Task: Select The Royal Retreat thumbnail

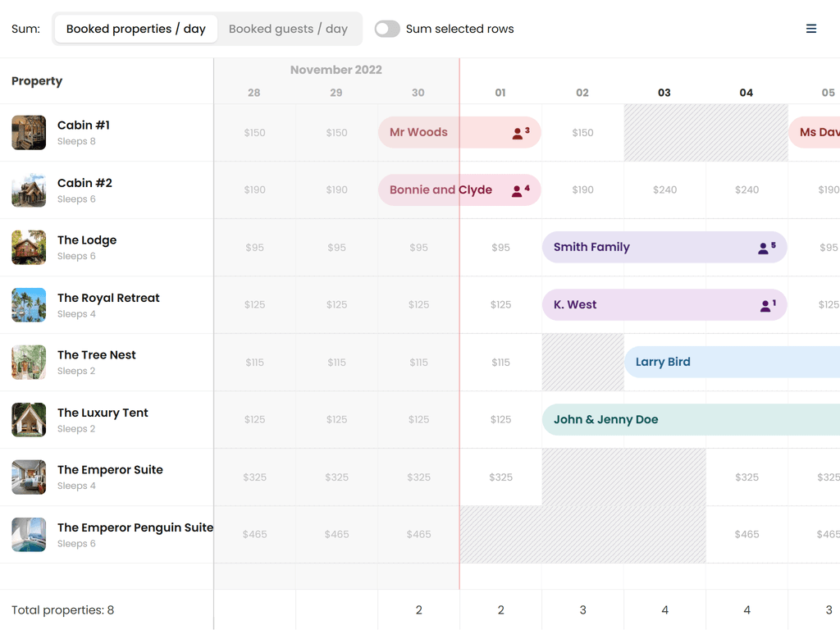Action: tap(29, 305)
